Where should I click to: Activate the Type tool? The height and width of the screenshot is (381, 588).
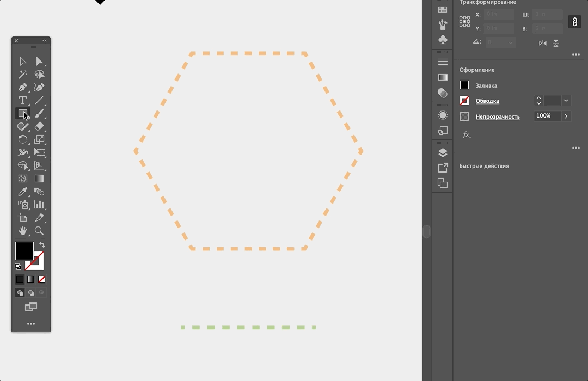[22, 100]
